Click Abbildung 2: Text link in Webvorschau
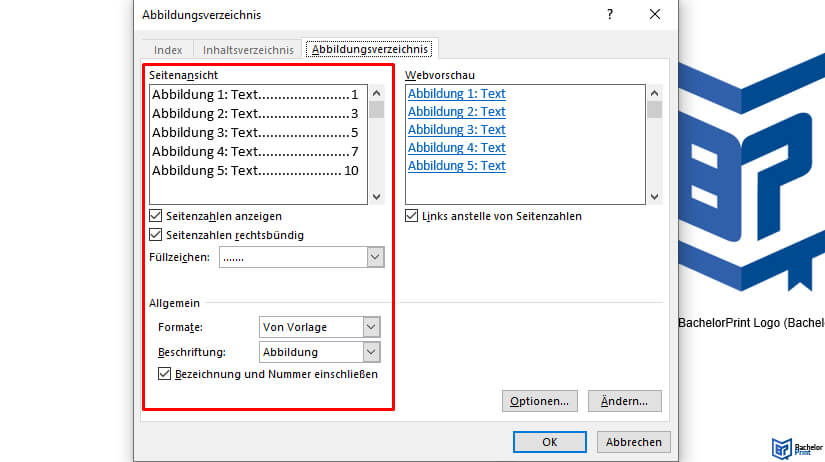825x462 pixels. (x=457, y=112)
